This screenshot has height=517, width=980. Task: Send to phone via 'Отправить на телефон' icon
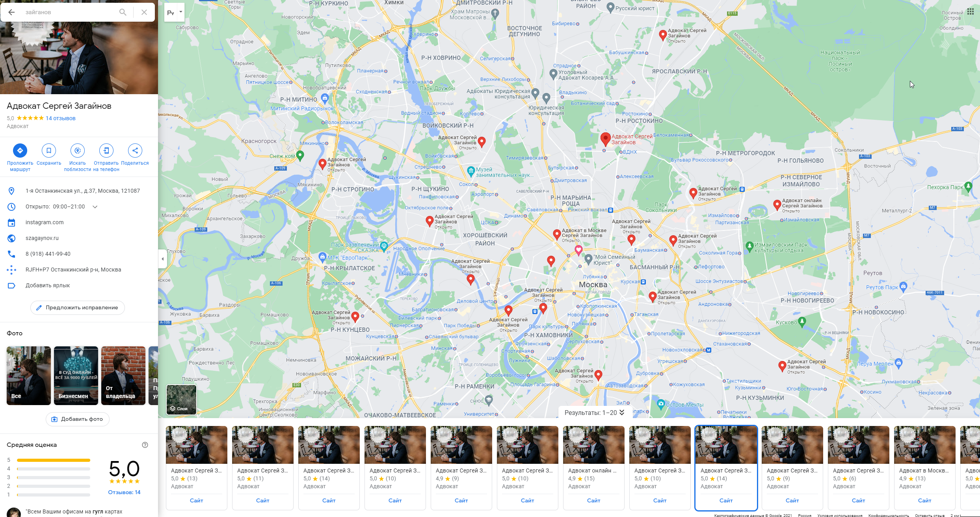click(106, 151)
